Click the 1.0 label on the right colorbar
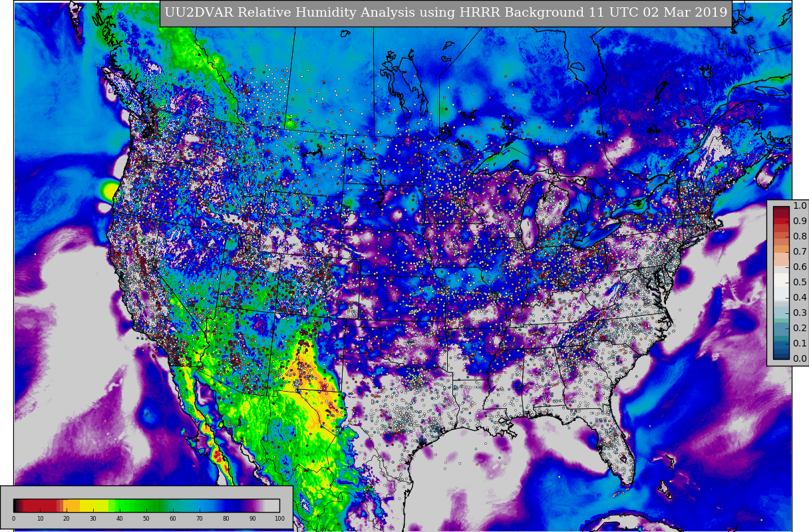Image resolution: width=809 pixels, height=532 pixels. coord(800,206)
